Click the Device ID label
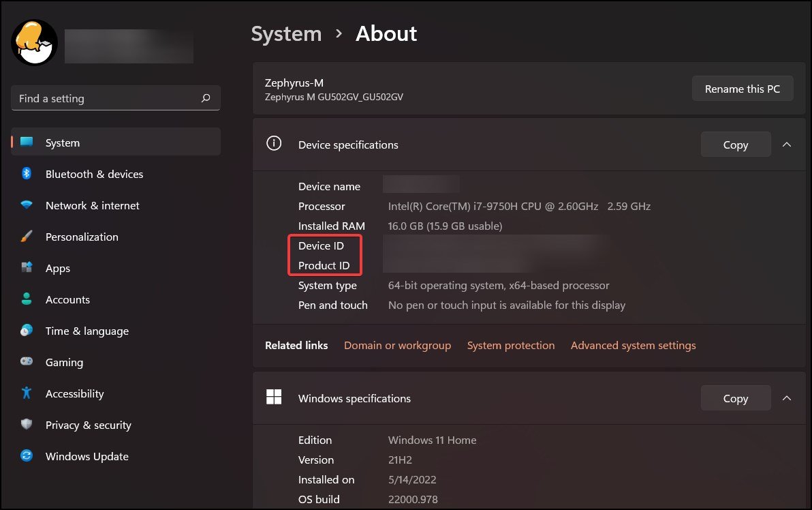 pyautogui.click(x=321, y=245)
